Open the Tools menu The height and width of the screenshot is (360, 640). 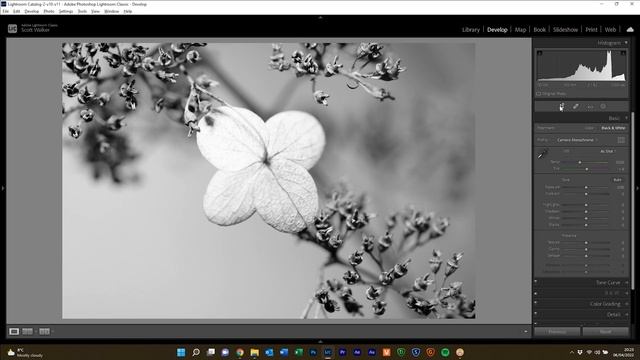(x=82, y=11)
